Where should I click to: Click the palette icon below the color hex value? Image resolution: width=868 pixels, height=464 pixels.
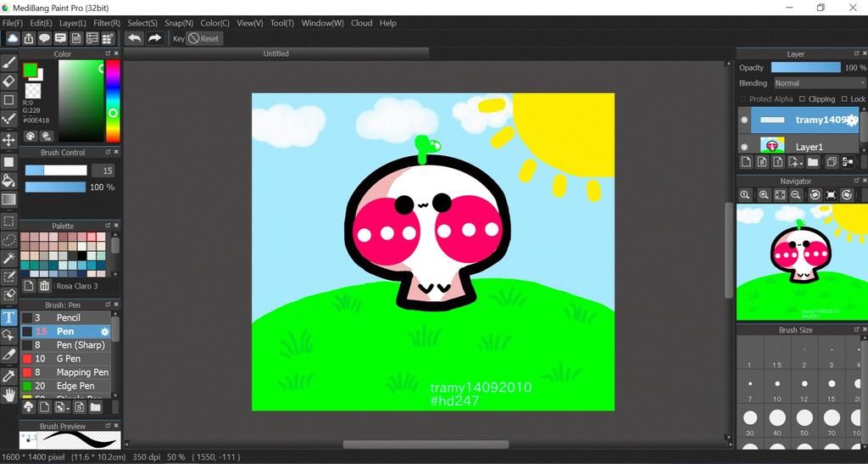tap(31, 136)
